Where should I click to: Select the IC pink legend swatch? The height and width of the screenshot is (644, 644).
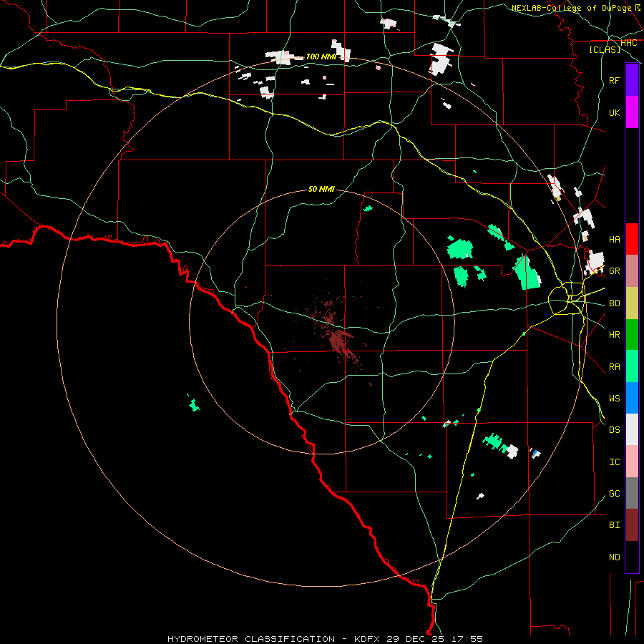[632, 462]
